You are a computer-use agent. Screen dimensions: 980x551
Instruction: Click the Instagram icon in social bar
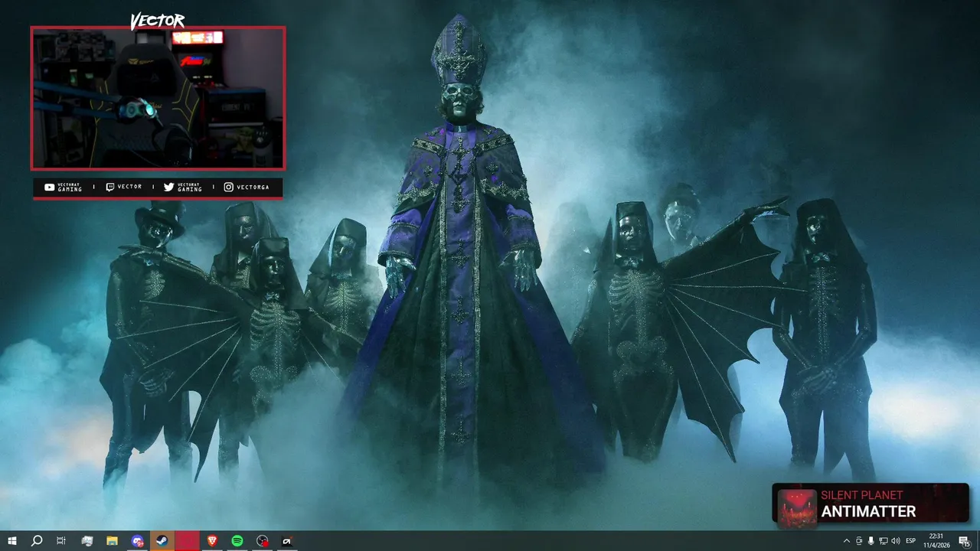click(228, 187)
